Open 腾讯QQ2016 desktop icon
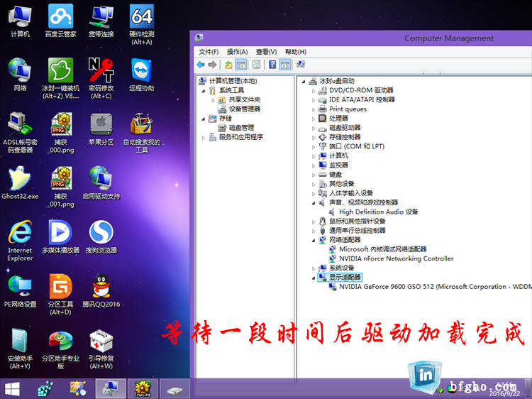This screenshot has width=532, height=399. (x=101, y=290)
